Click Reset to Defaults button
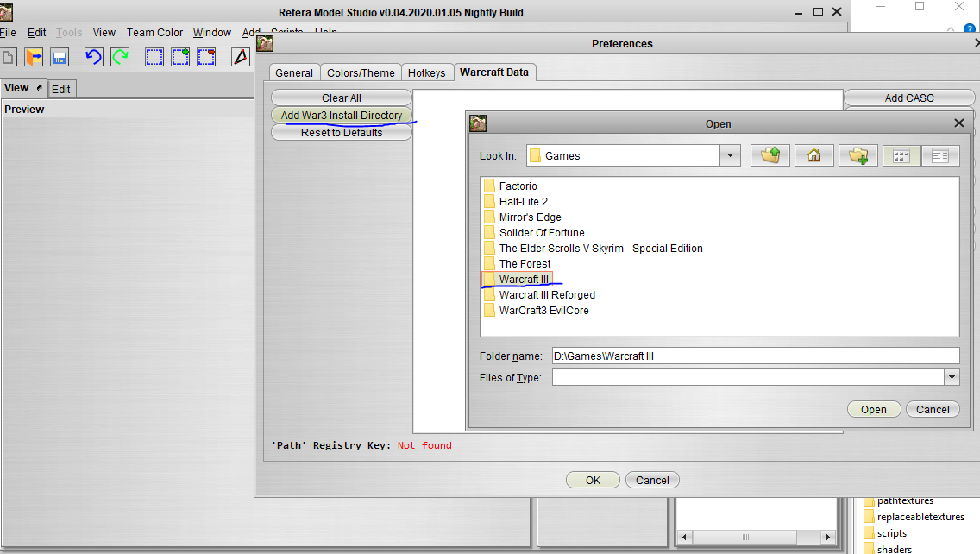This screenshot has height=554, width=980. pos(342,133)
